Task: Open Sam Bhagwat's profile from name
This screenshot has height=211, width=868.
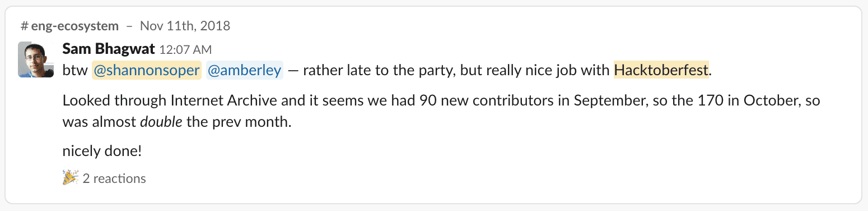Action: pos(109,49)
